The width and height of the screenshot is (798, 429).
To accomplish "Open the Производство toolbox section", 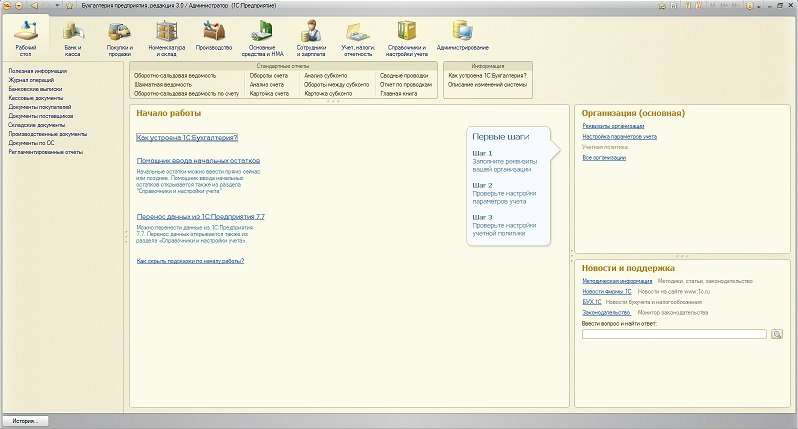I will [x=214, y=36].
